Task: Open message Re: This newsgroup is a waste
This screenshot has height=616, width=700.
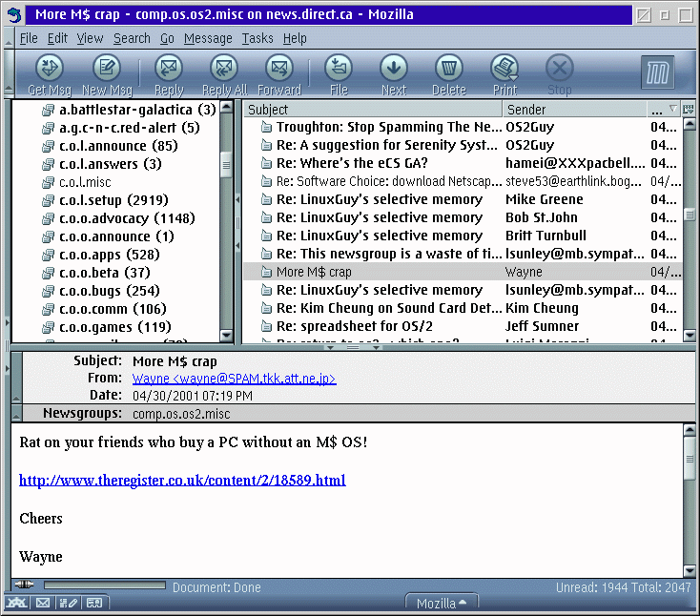Action: (x=462, y=254)
